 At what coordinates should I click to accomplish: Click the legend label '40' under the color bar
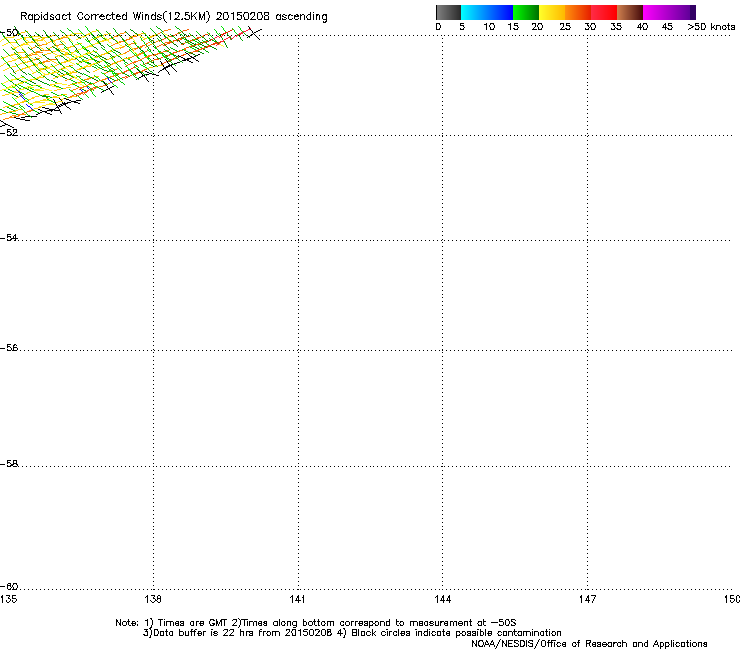pos(642,27)
